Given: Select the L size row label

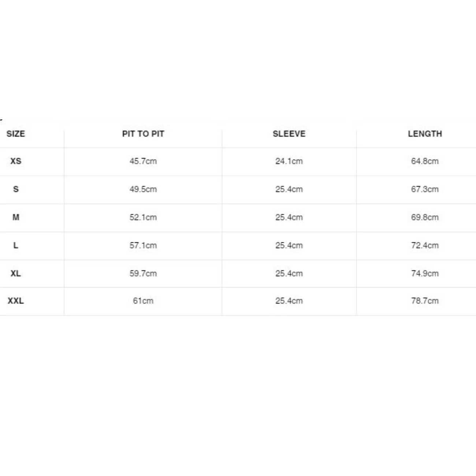Looking at the screenshot, I should pos(16,245).
